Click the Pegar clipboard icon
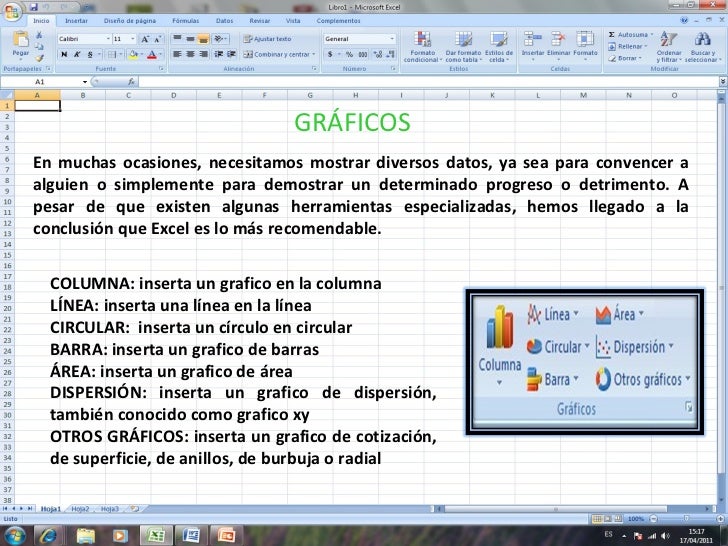The image size is (728, 546). [20, 40]
